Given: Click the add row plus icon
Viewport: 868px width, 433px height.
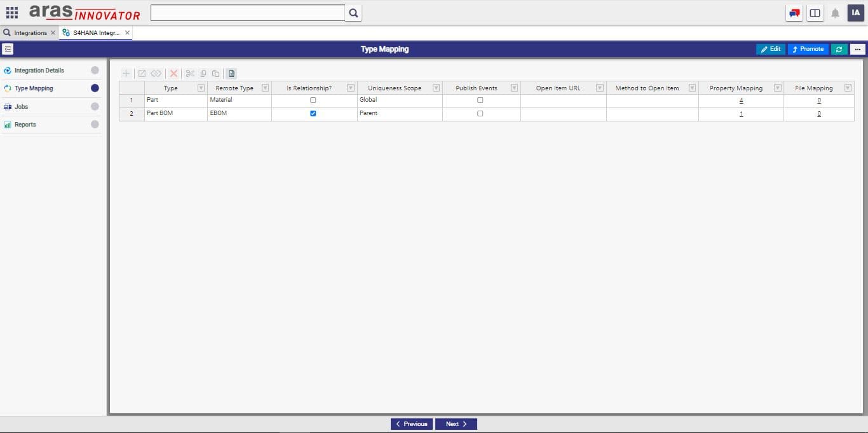Looking at the screenshot, I should (x=126, y=74).
